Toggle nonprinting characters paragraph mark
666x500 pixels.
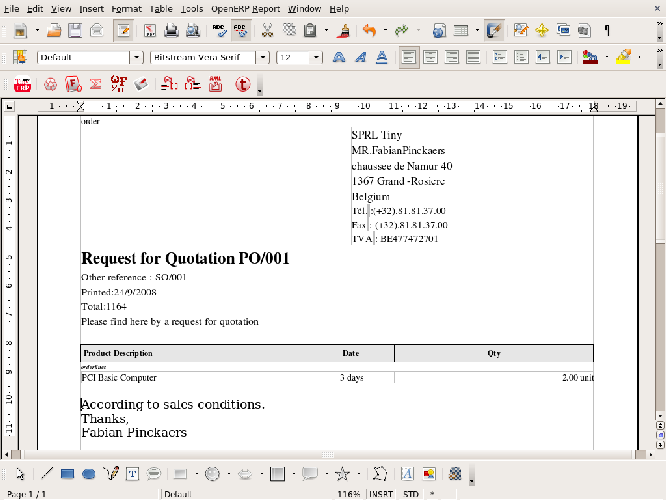click(x=607, y=31)
